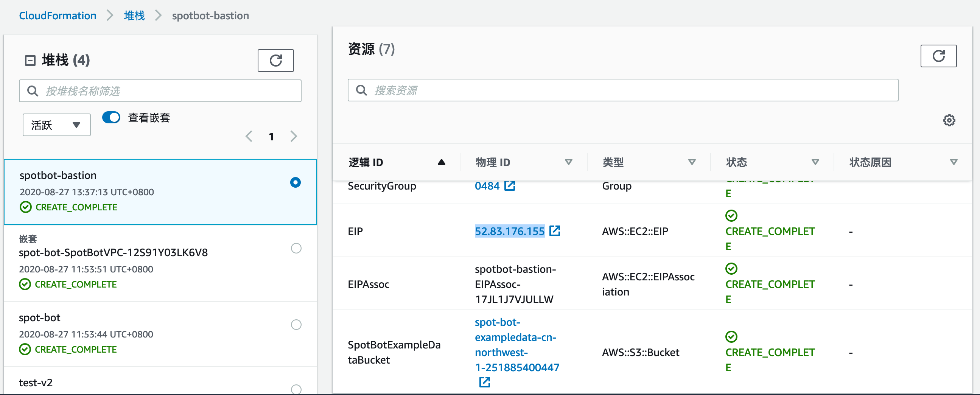Click page number 1 in stack pagination

(x=271, y=137)
